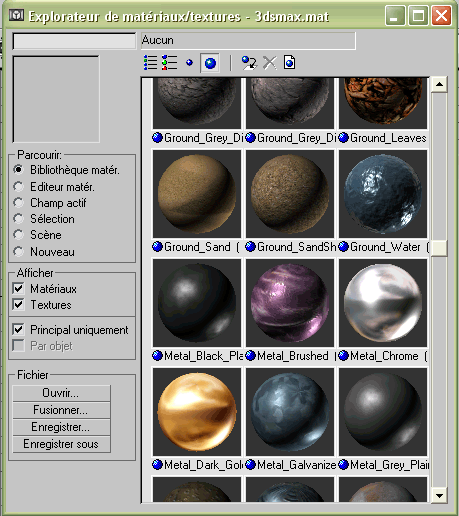Image resolution: width=459 pixels, height=516 pixels.
Task: Click blue sphere icon beside Metal_Grey_Plain label
Action: click(343, 465)
